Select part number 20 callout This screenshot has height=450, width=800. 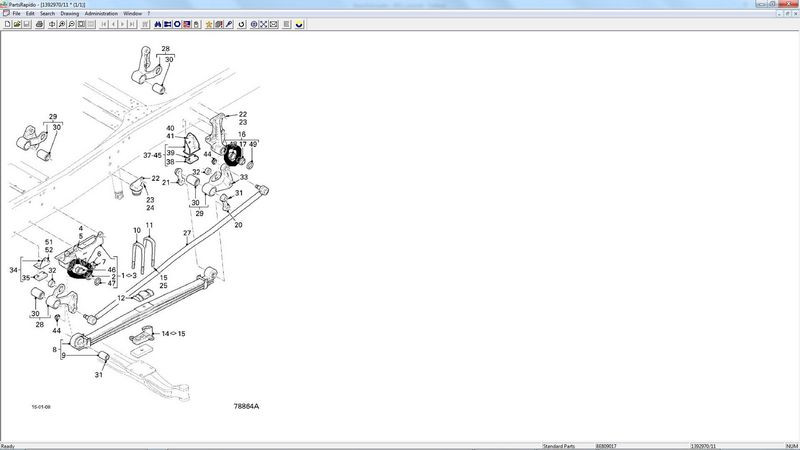tap(238, 225)
